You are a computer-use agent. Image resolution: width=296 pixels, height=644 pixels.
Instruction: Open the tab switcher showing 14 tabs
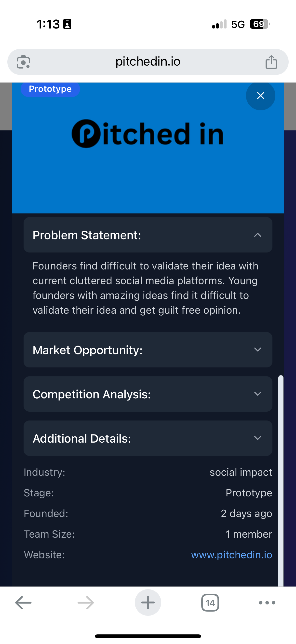click(210, 603)
